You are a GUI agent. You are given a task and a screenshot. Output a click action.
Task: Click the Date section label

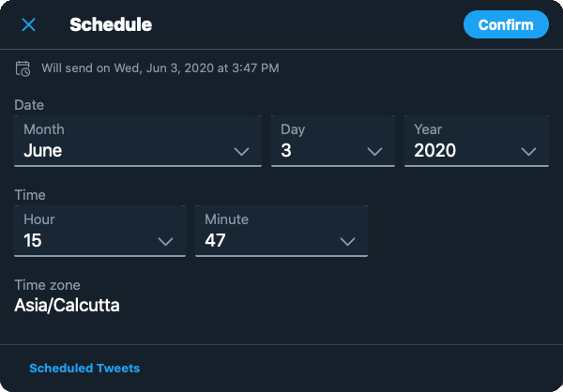tap(29, 105)
